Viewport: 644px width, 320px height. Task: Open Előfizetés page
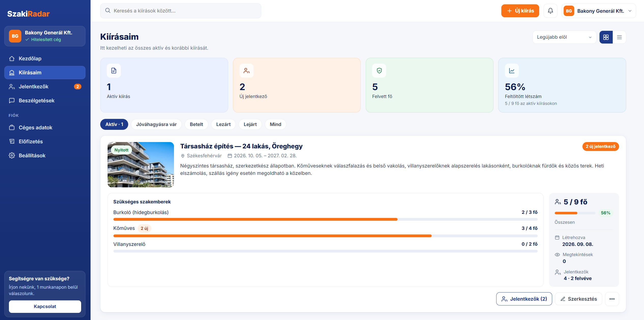(x=45, y=142)
